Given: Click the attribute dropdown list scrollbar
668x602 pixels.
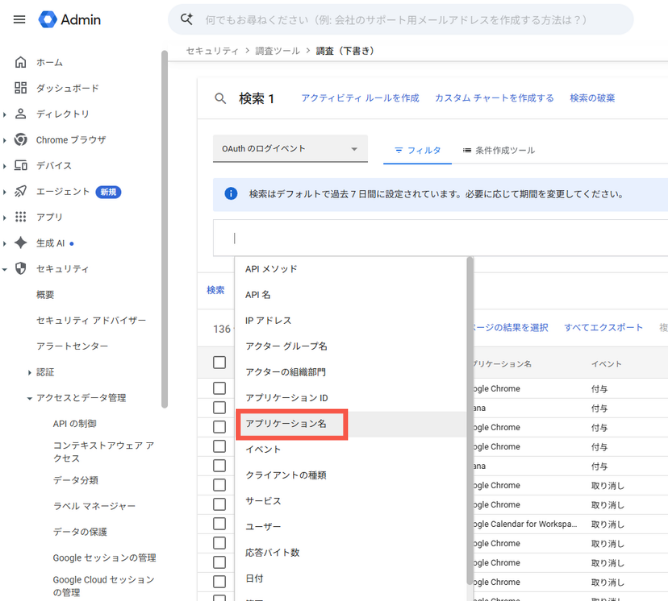Looking at the screenshot, I should (470, 421).
